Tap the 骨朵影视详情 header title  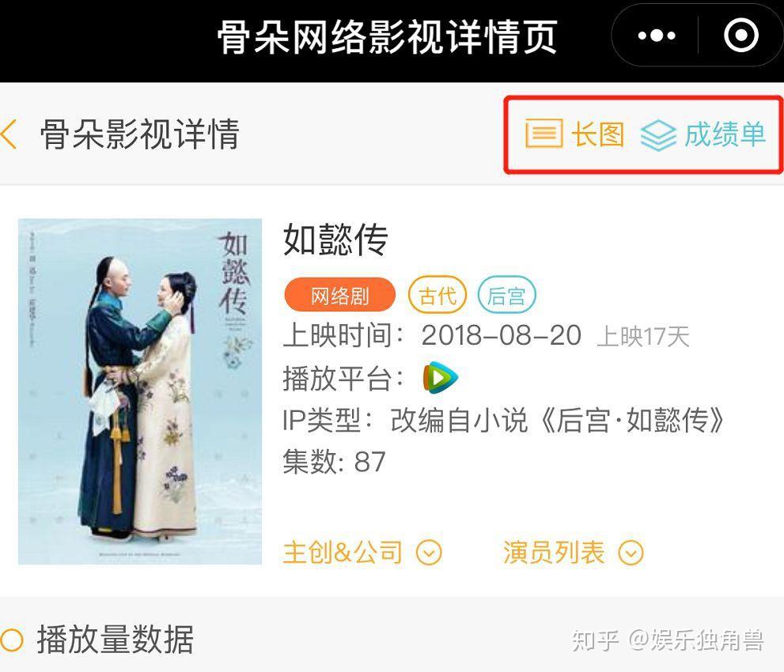click(140, 134)
